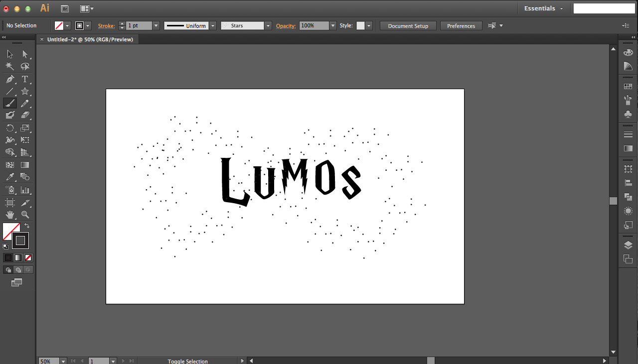Open the stroke color dropdown in control bar
Screen dimensions: 638x364
(88, 25)
